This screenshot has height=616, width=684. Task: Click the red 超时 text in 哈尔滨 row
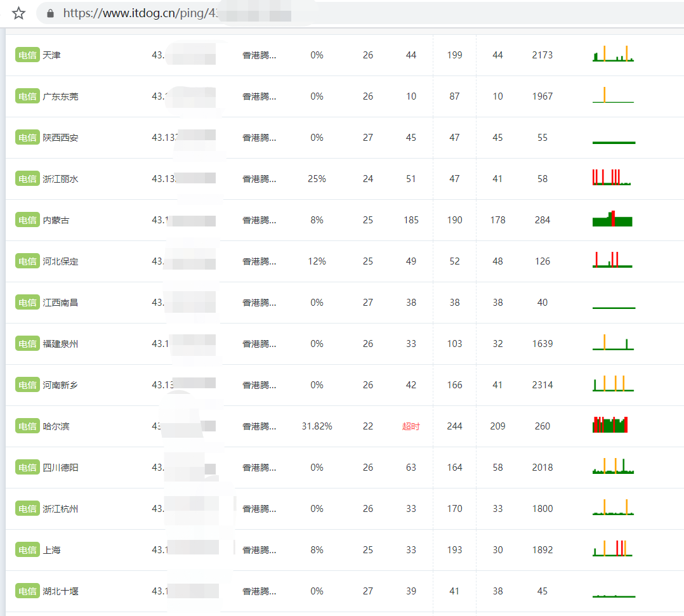(411, 426)
